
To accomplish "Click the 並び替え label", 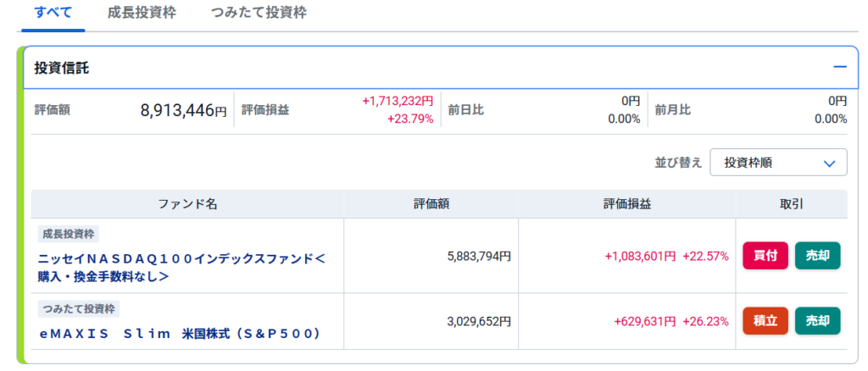I will pyautogui.click(x=678, y=163).
